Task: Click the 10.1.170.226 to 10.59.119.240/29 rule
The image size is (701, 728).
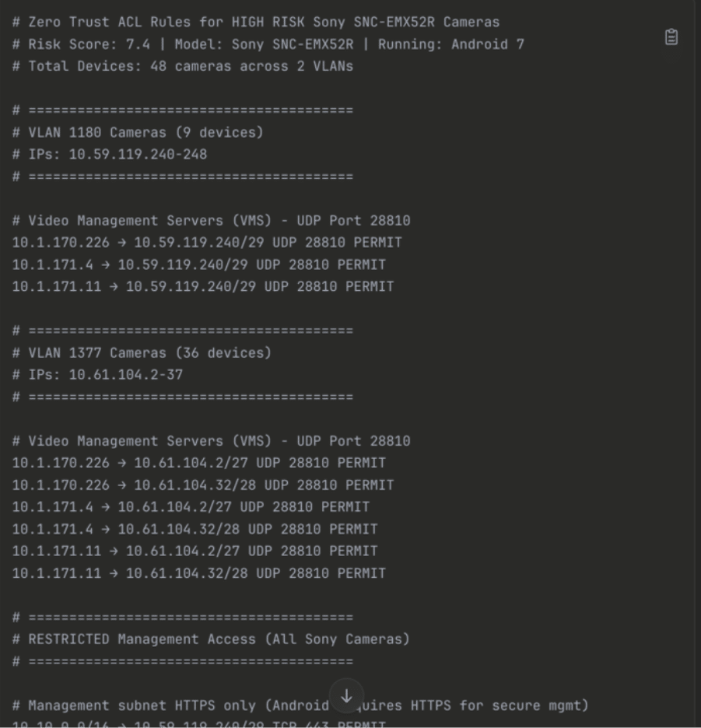Action: pyautogui.click(x=207, y=243)
